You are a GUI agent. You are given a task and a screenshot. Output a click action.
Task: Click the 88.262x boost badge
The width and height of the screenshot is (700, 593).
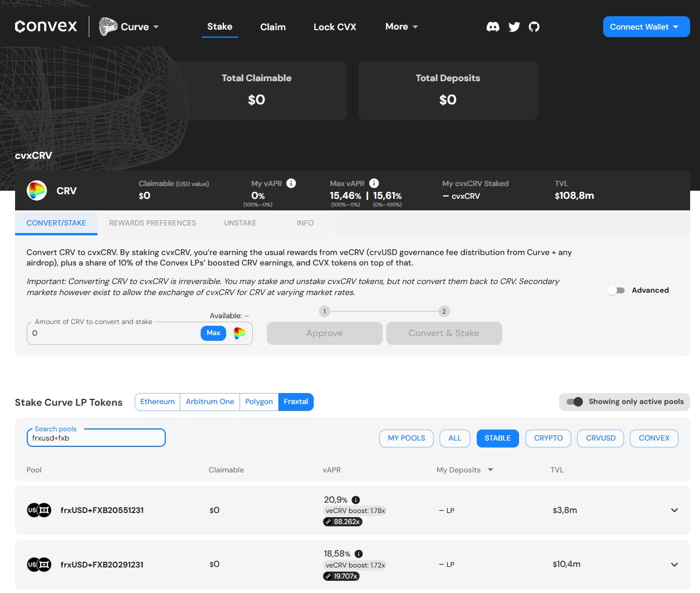(x=343, y=522)
